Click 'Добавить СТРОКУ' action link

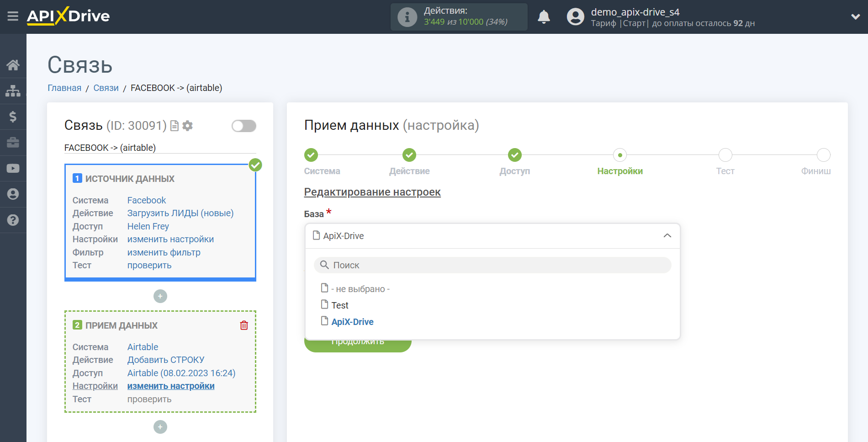[x=166, y=360]
